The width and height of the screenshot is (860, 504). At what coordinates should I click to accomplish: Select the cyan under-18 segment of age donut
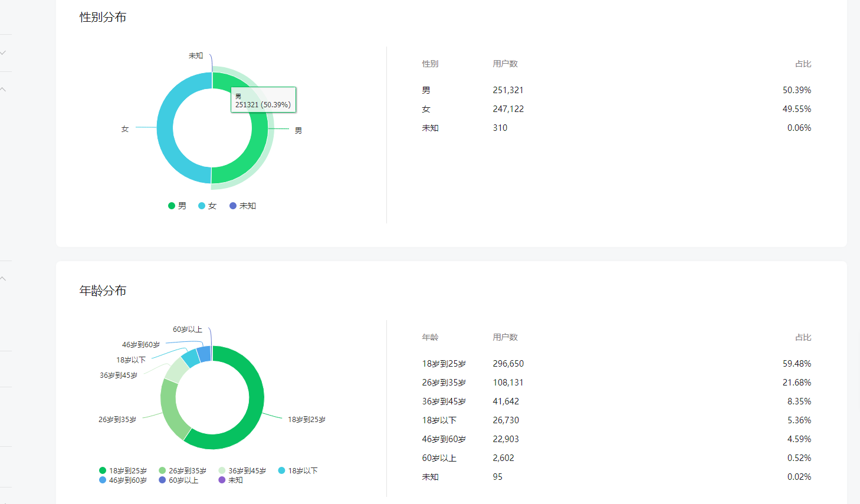[x=190, y=358]
